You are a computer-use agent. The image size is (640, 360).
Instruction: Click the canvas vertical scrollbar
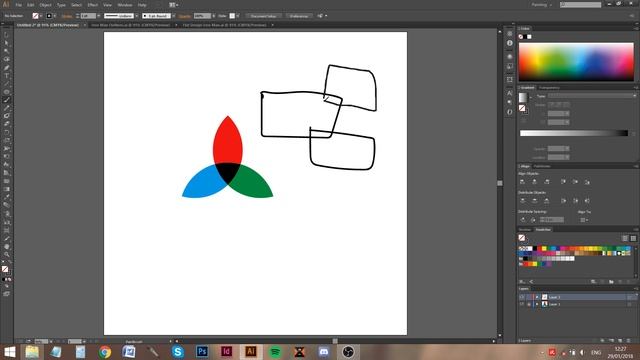(500, 184)
